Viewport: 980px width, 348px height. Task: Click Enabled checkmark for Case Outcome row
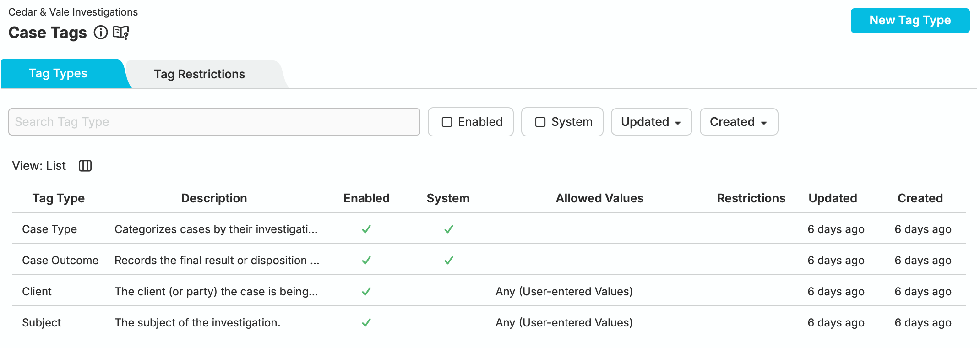coord(366,260)
